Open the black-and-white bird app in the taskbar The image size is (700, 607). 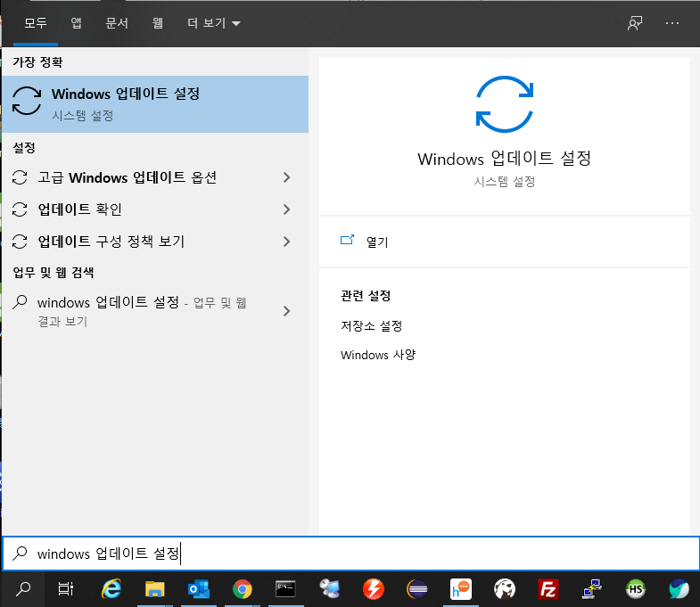coord(505,589)
